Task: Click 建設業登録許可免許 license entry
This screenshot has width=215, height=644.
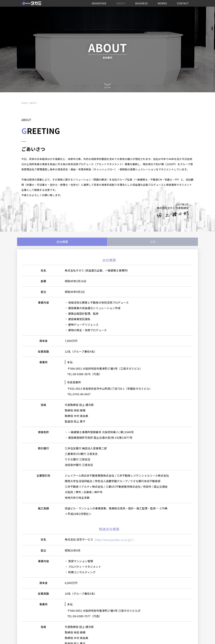Action: coord(100,438)
